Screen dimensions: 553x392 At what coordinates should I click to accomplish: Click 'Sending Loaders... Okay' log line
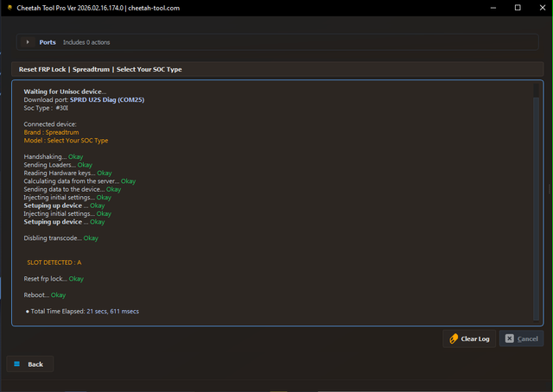coord(58,165)
